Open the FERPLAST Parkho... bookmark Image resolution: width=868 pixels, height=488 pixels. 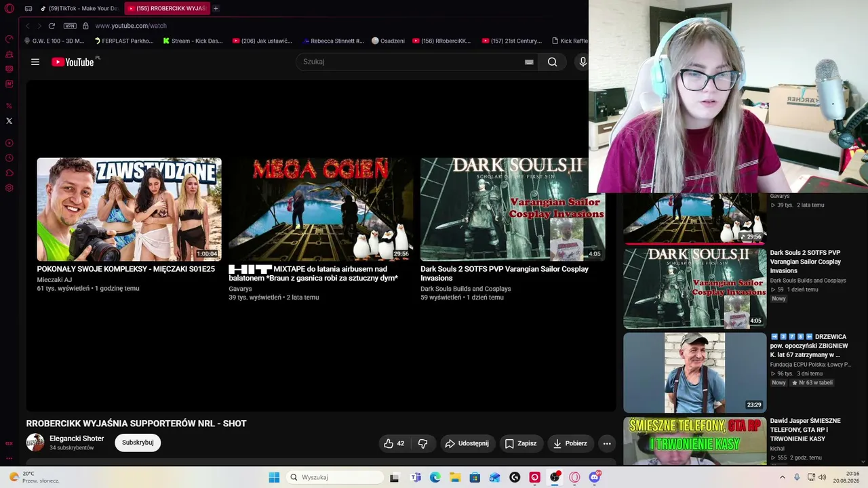(x=123, y=41)
